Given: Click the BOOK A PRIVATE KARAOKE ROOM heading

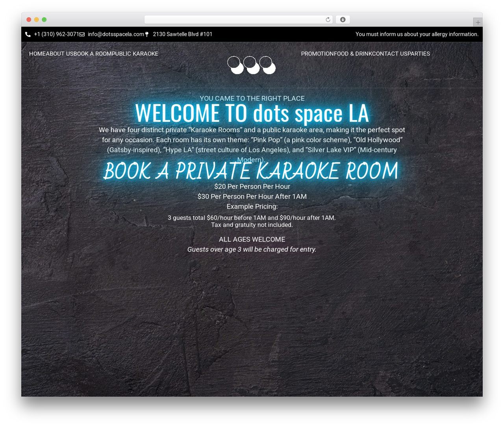Looking at the screenshot, I should click(x=251, y=171).
